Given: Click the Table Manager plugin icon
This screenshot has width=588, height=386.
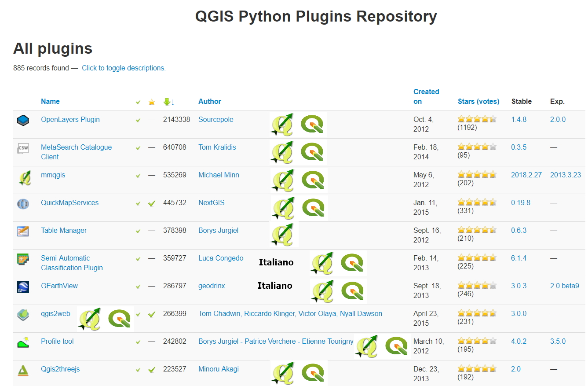Looking at the screenshot, I should [23, 231].
